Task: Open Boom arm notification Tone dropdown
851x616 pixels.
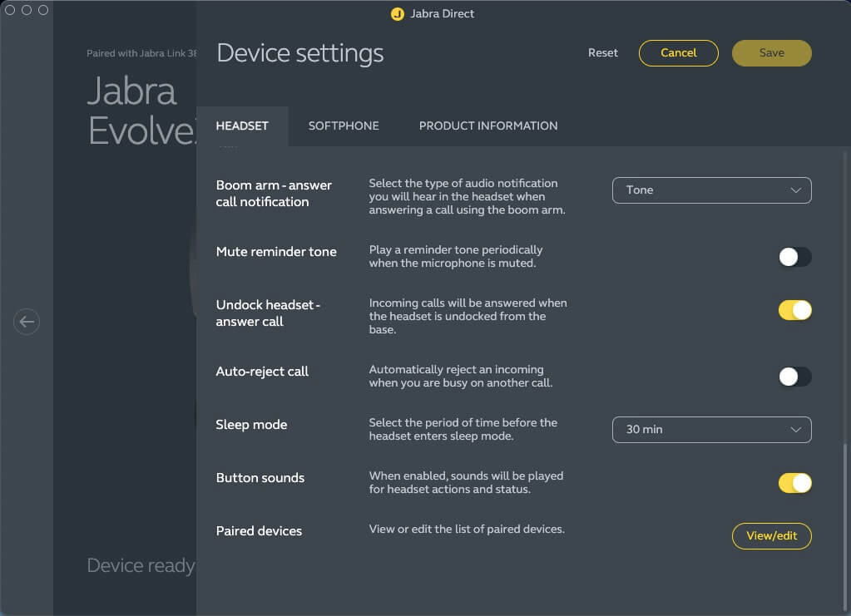Action: coord(711,190)
